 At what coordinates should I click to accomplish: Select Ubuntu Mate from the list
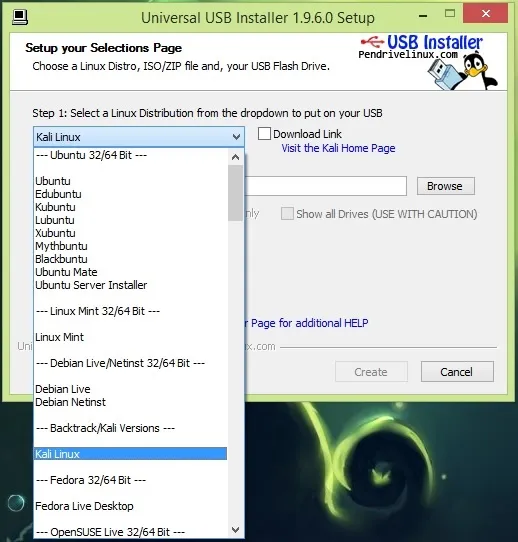coord(66,272)
